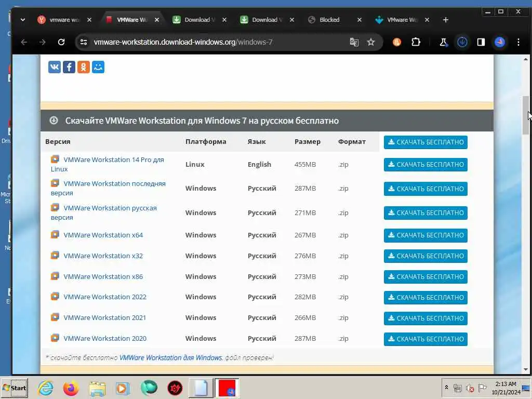Open the downloads icon in toolbar
This screenshot has width=532, height=399.
tap(462, 42)
